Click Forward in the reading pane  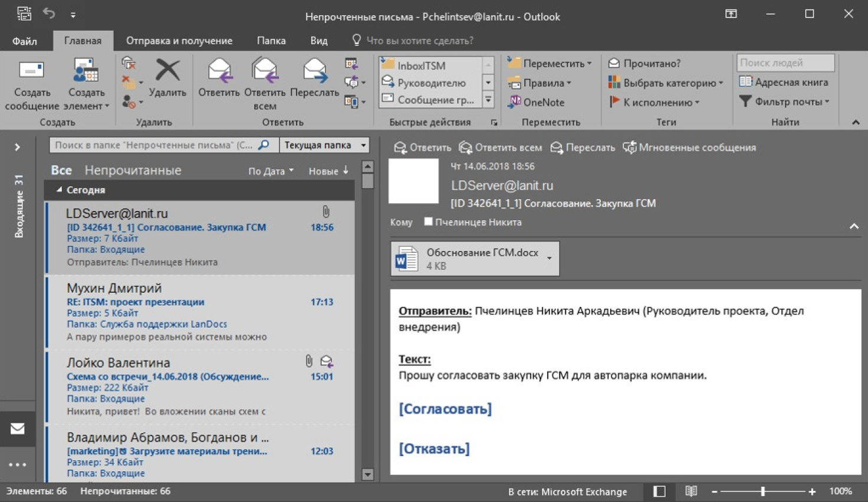(583, 147)
